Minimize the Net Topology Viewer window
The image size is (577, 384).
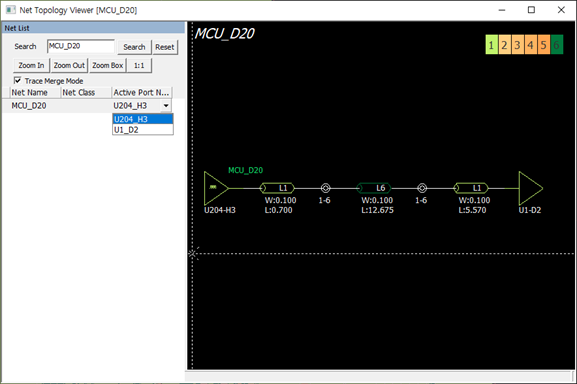click(x=502, y=10)
